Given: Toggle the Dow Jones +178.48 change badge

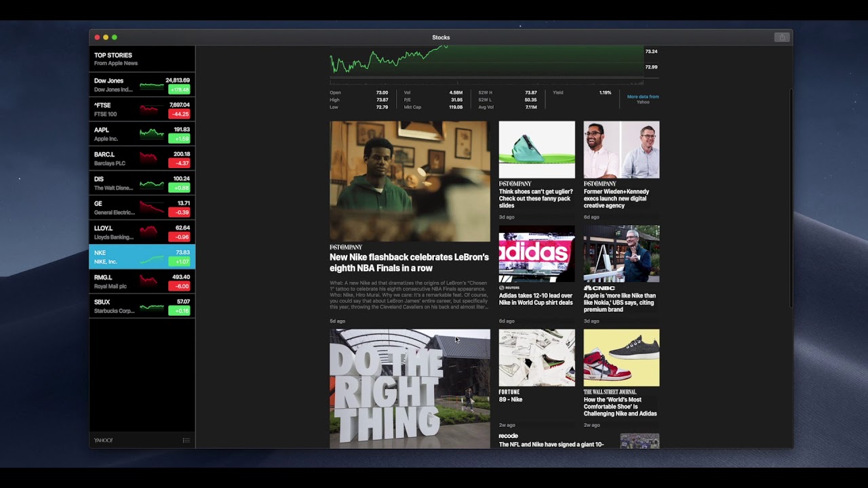Looking at the screenshot, I should (179, 89).
